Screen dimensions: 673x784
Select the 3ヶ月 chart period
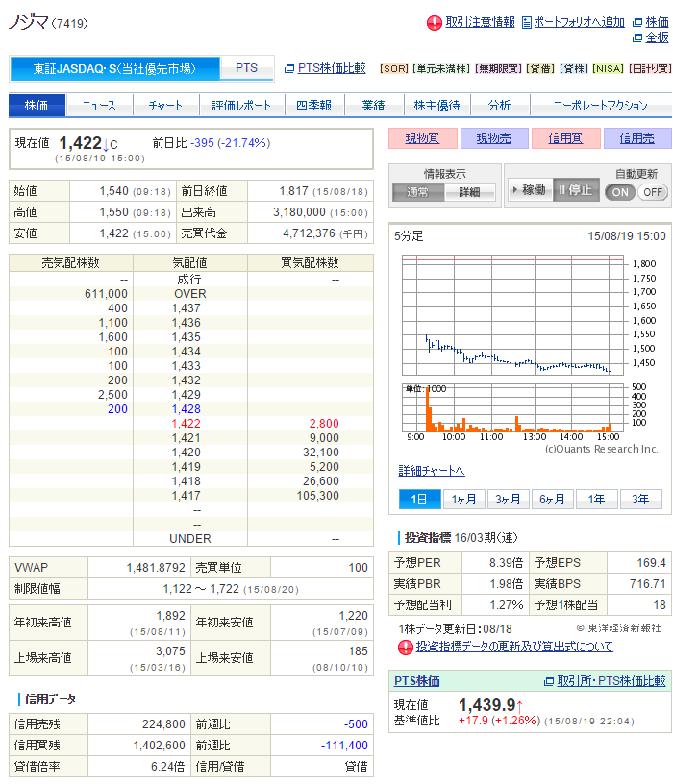[508, 499]
